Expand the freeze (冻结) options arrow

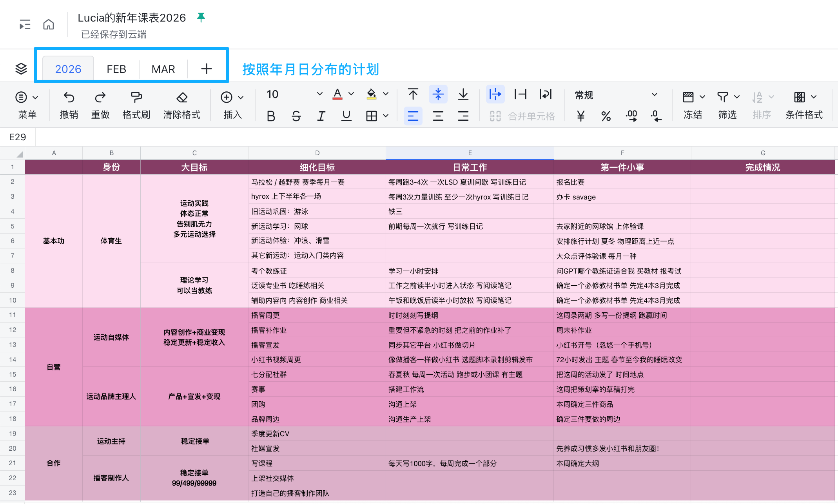point(702,97)
